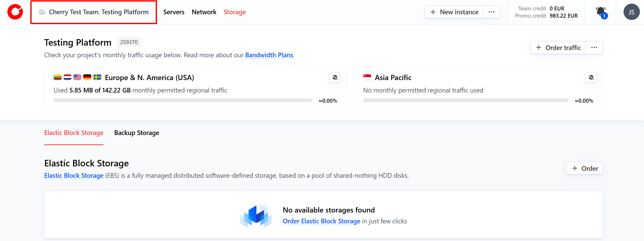The width and height of the screenshot is (644, 241).
Task: Click the folder icon beside team name
Action: pos(42,12)
